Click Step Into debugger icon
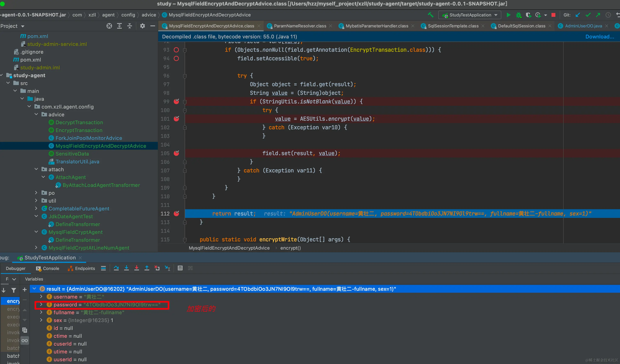 (127, 268)
